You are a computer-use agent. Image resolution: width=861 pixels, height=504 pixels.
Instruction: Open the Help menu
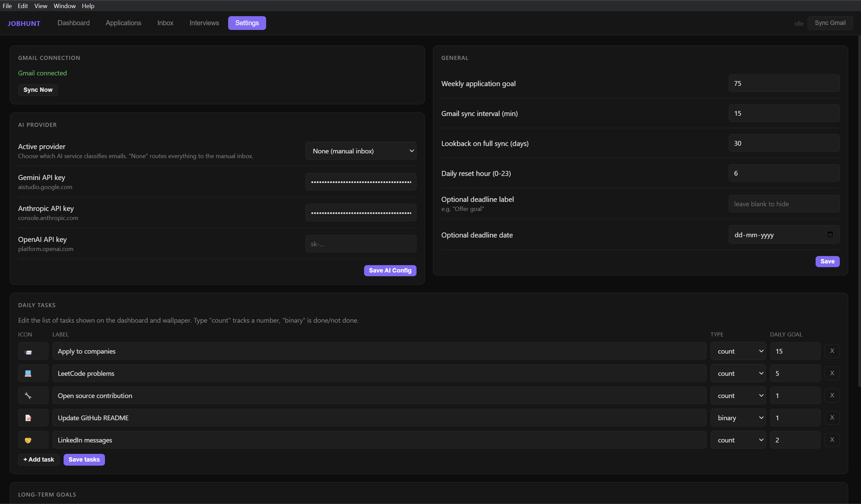pyautogui.click(x=88, y=6)
